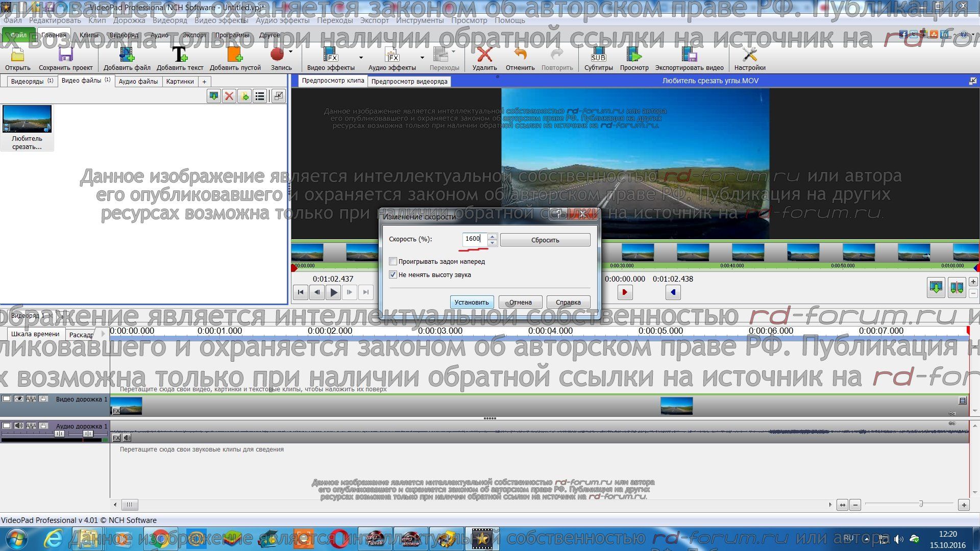Toggle list view icon in media bin
This screenshot has height=551, width=980.
[x=260, y=96]
